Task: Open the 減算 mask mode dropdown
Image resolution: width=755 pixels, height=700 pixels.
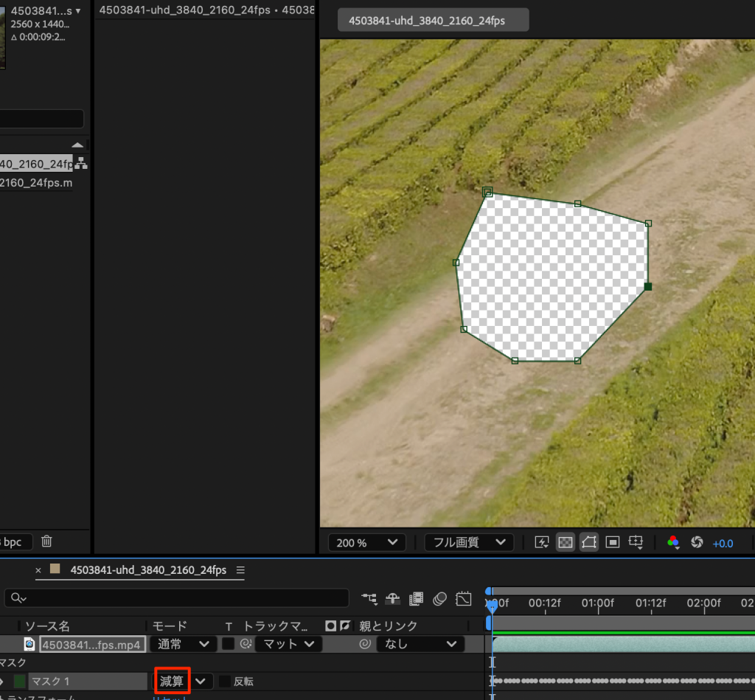Action: pyautogui.click(x=182, y=681)
